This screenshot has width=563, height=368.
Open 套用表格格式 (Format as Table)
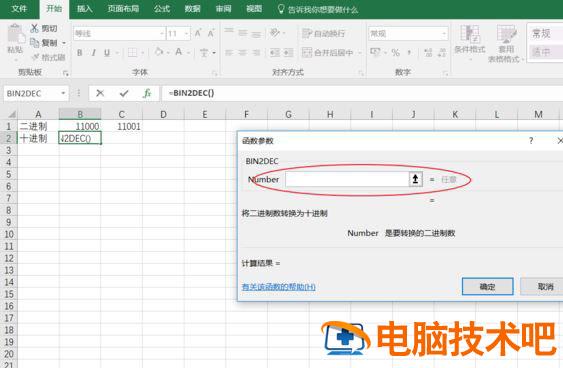(506, 43)
